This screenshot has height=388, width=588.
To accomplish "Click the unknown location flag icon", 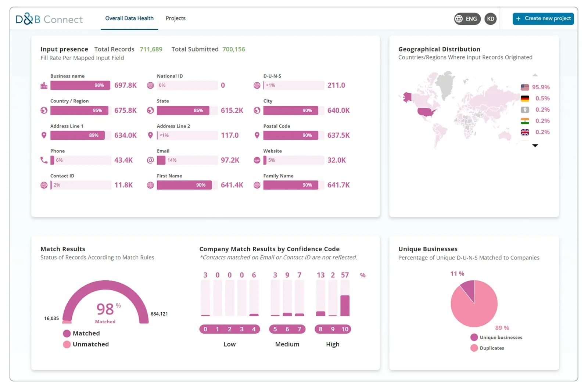I will point(525,110).
